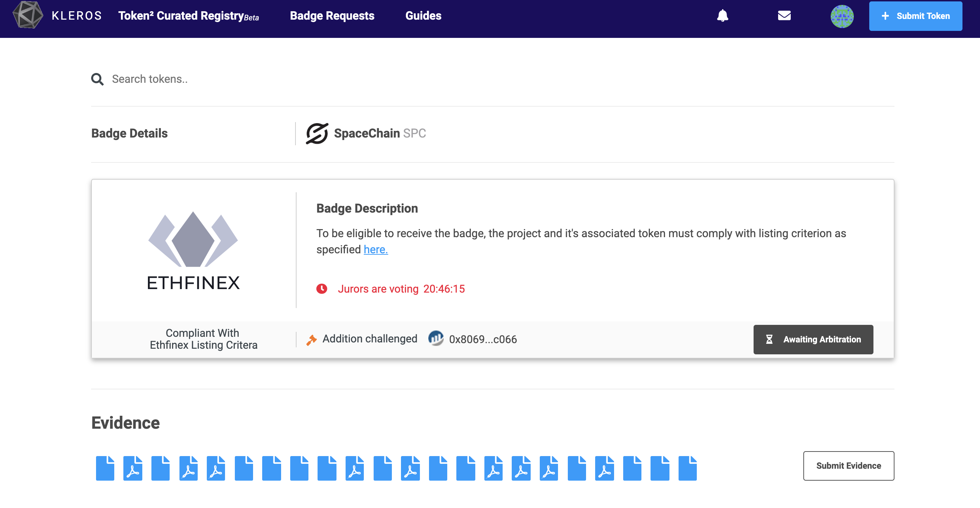
Task: Click the Awaiting Arbitration button
Action: pos(812,339)
